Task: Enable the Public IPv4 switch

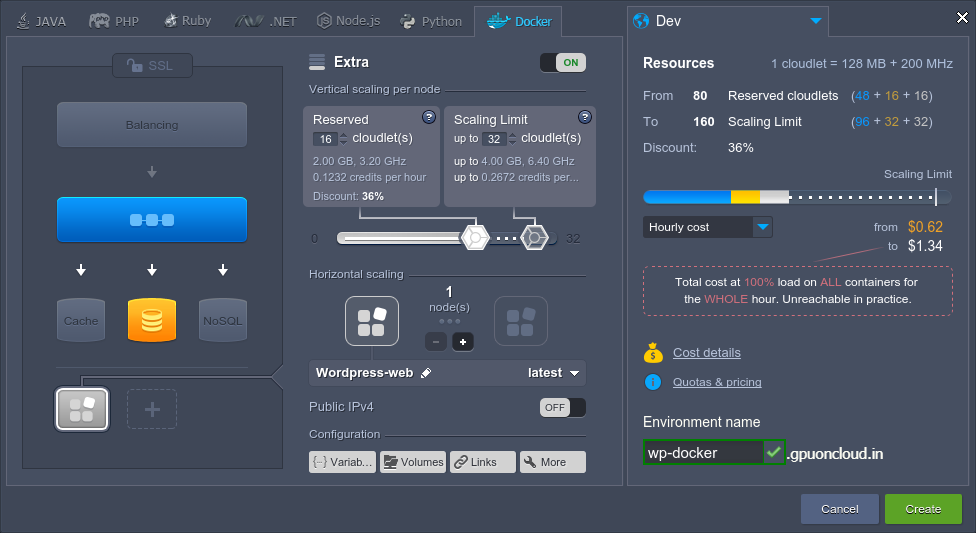Action: [563, 407]
